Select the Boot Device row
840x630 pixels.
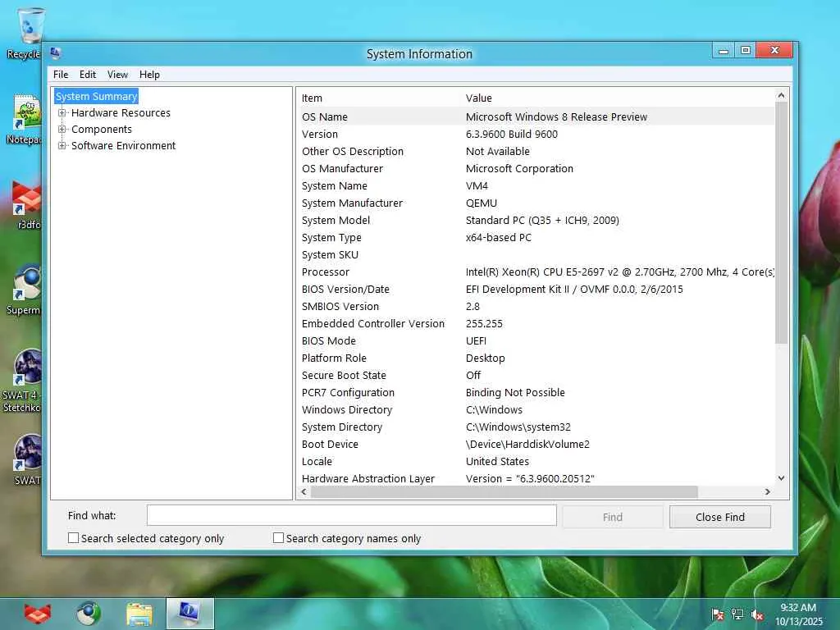pos(536,444)
